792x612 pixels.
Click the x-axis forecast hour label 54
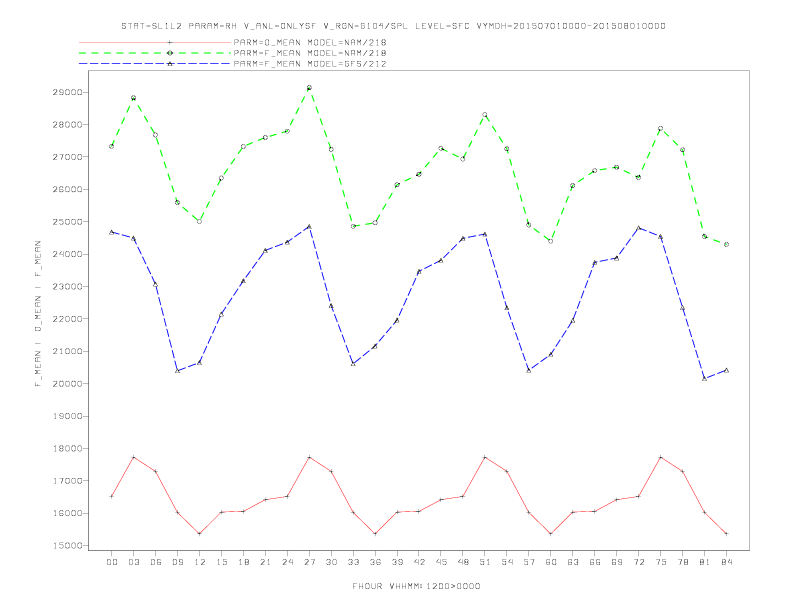click(x=507, y=562)
